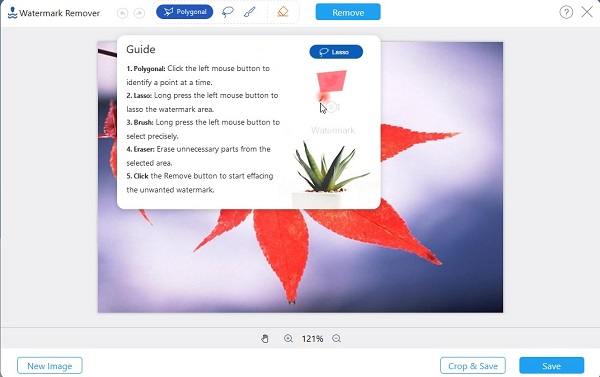Open the Help question mark icon

tap(566, 12)
